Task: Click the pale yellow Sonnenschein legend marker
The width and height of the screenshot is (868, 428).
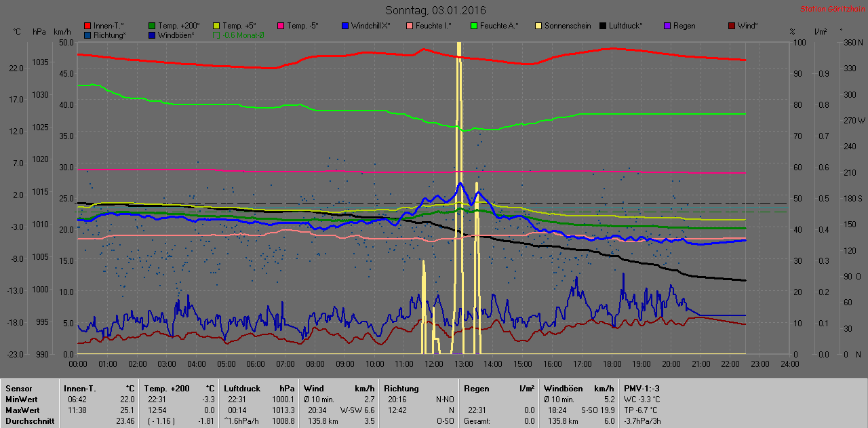Action: point(539,26)
